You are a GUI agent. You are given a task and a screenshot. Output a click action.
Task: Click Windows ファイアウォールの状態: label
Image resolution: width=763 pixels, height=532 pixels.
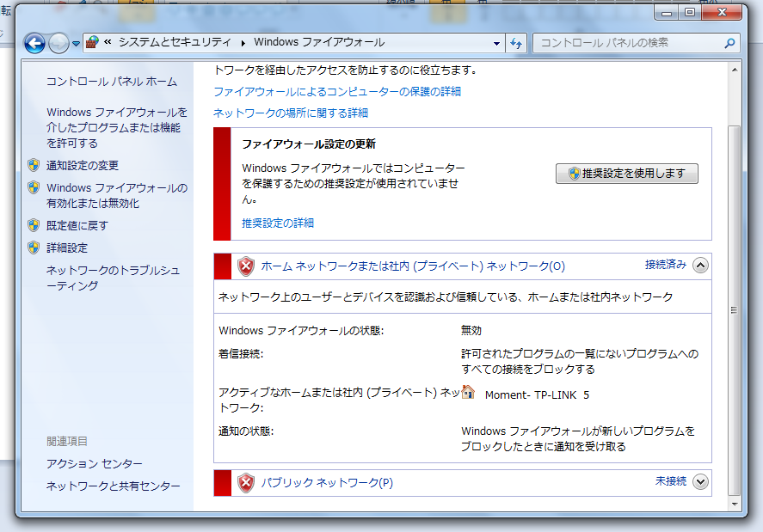click(x=301, y=331)
